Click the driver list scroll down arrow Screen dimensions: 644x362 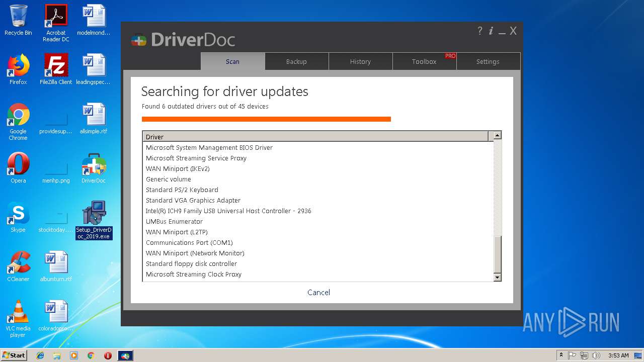(x=497, y=277)
